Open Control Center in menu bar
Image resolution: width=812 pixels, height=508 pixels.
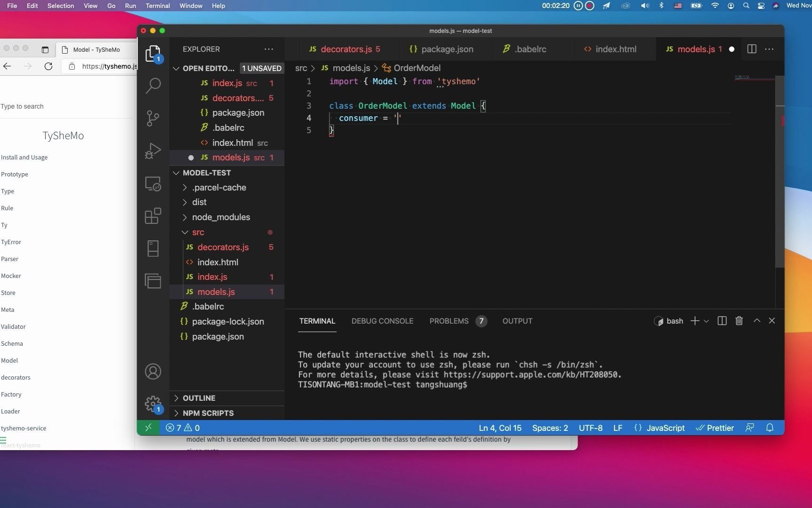click(761, 6)
